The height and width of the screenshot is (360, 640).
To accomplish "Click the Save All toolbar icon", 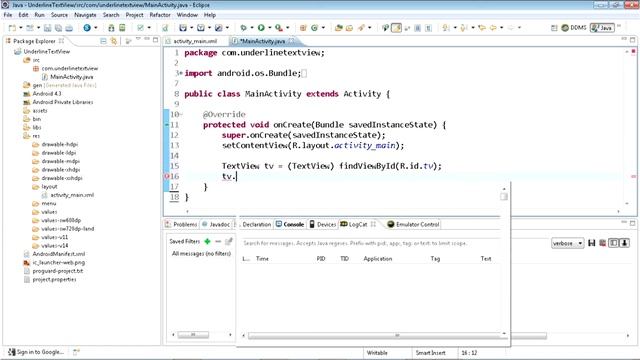I will (58, 28).
